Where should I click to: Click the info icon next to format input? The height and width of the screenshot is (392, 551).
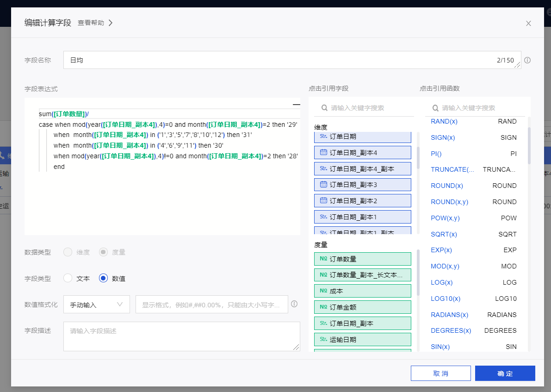pos(294,304)
